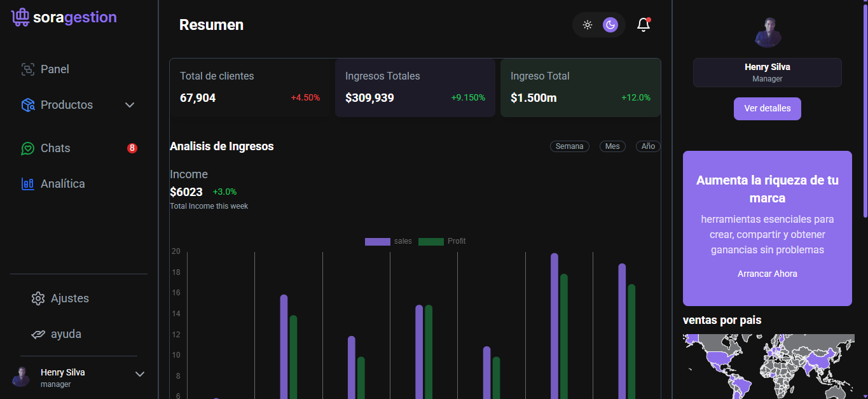This screenshot has height=399, width=868.
Task: Expand the Henry Silva account chevron
Action: (x=140, y=374)
